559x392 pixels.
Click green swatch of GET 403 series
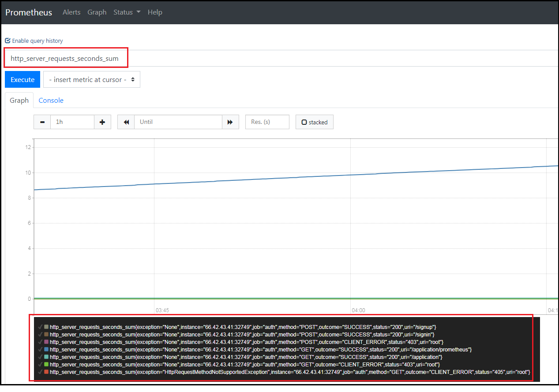[x=46, y=364]
